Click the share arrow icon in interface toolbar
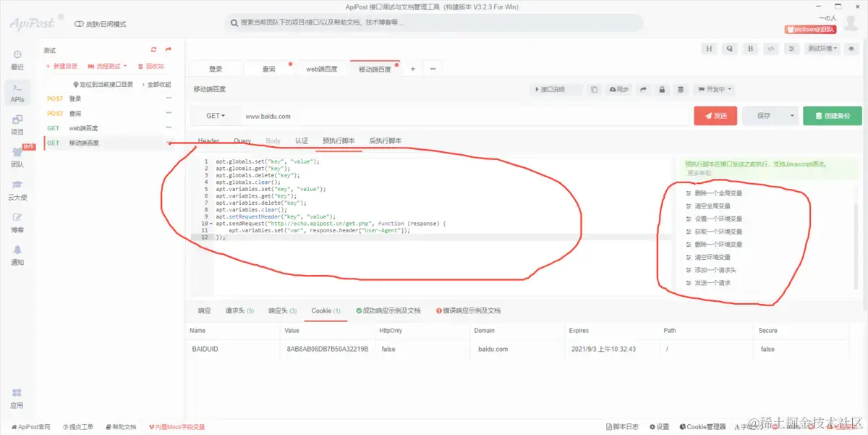This screenshot has height=435, width=868. 643,90
